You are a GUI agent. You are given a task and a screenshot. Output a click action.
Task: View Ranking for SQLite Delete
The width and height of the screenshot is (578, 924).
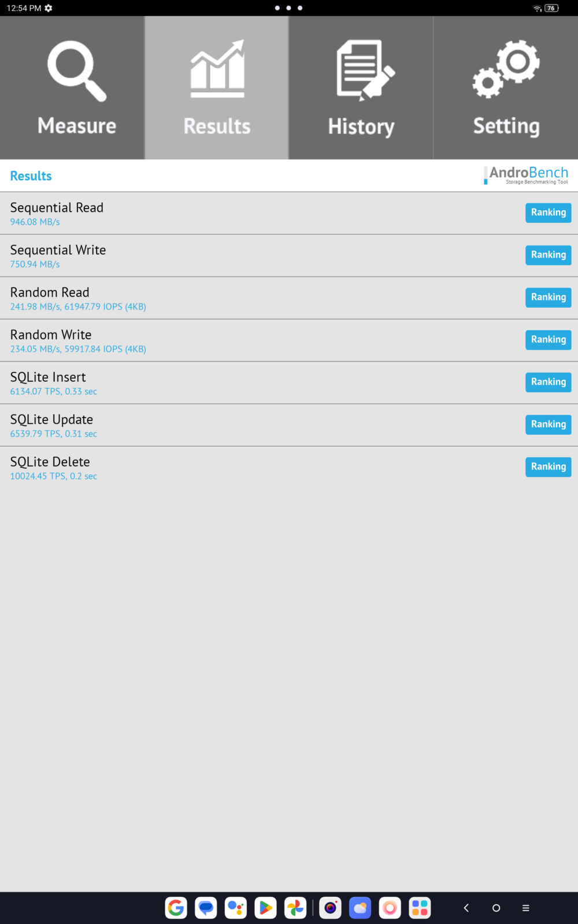click(x=548, y=467)
